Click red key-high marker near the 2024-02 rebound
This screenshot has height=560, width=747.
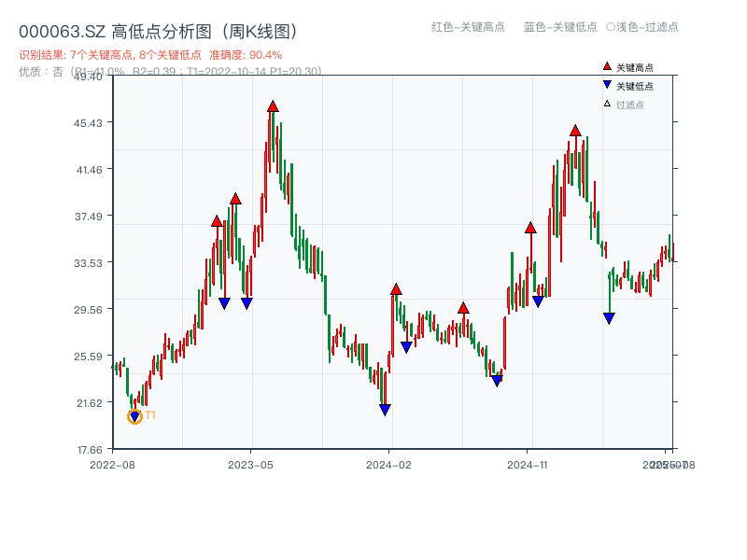[x=396, y=289]
